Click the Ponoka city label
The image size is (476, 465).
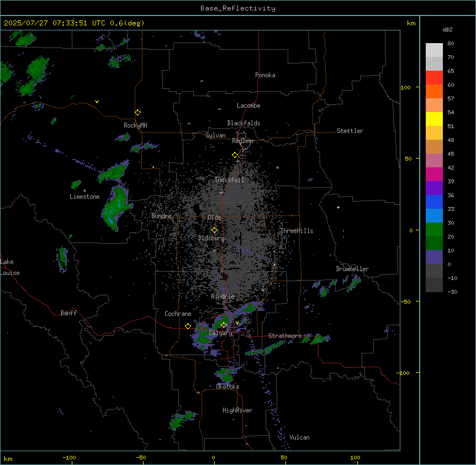(265, 75)
